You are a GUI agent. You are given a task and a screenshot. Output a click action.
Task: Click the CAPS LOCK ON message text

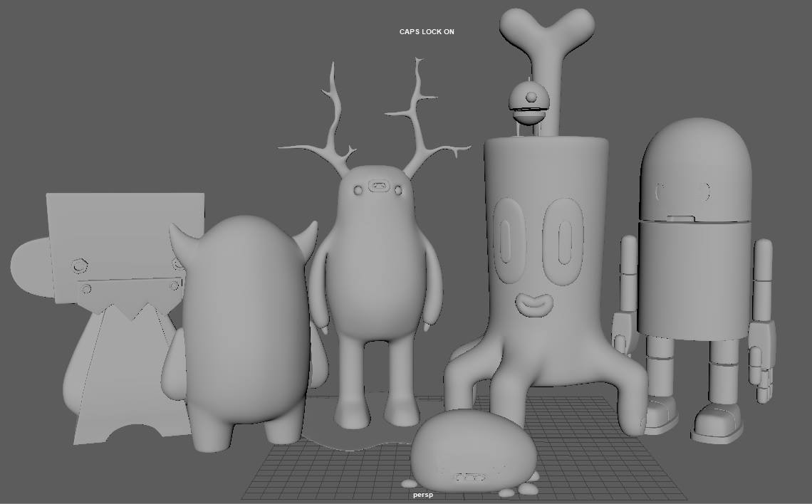pyautogui.click(x=427, y=31)
